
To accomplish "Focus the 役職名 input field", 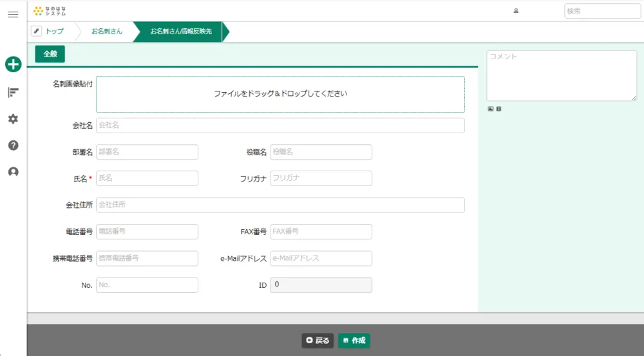I will click(321, 152).
